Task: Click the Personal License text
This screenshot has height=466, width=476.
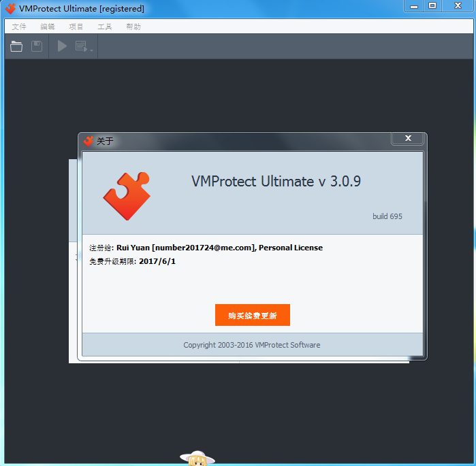Action: [x=291, y=248]
